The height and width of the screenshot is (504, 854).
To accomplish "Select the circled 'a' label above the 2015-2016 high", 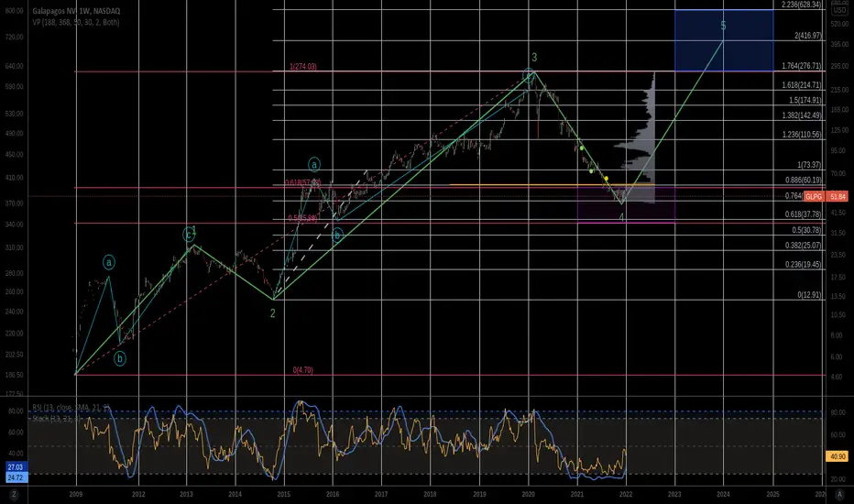I will (x=314, y=164).
